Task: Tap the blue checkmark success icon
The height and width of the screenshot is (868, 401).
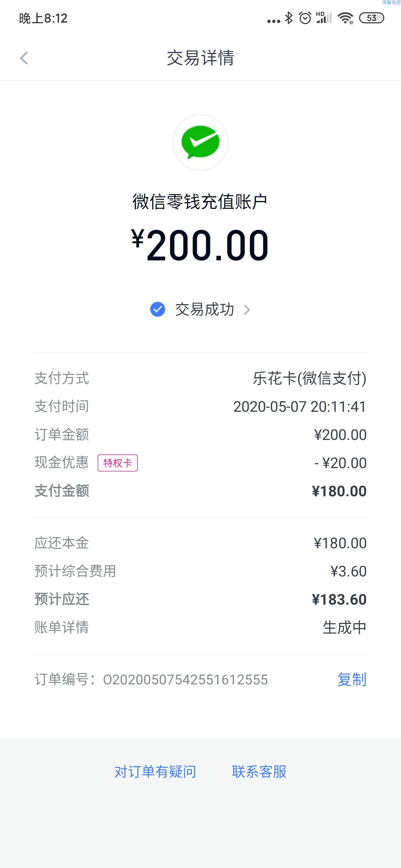Action: pyautogui.click(x=157, y=309)
